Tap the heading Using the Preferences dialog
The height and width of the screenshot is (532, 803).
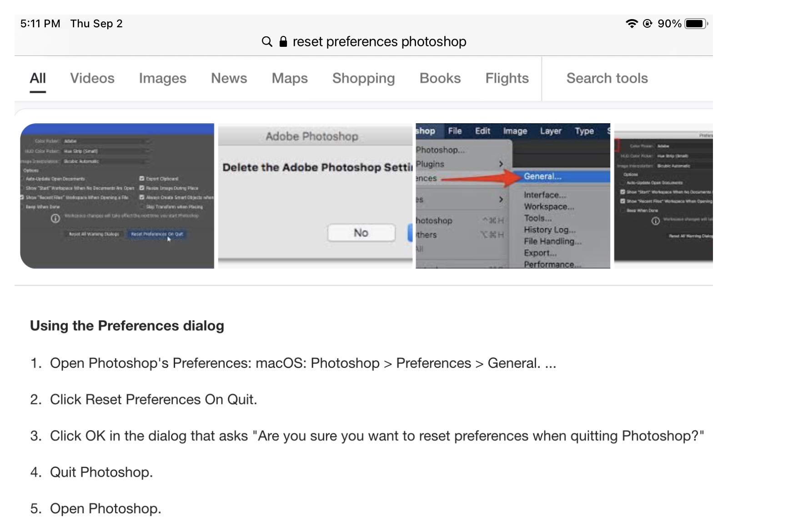[x=127, y=326]
